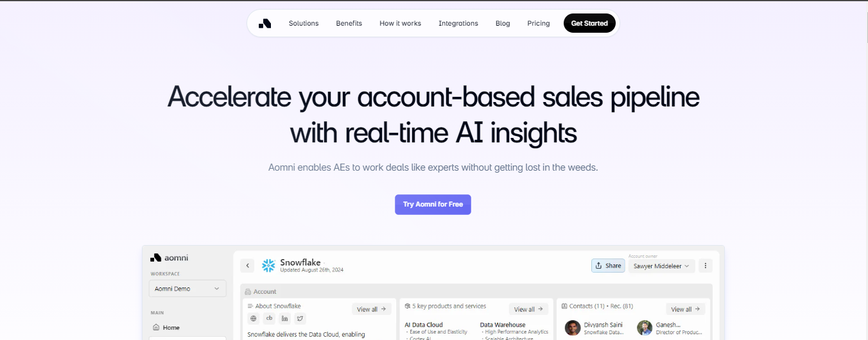Click the Aomni logo in the navbar
This screenshot has height=340, width=868.
click(x=265, y=24)
